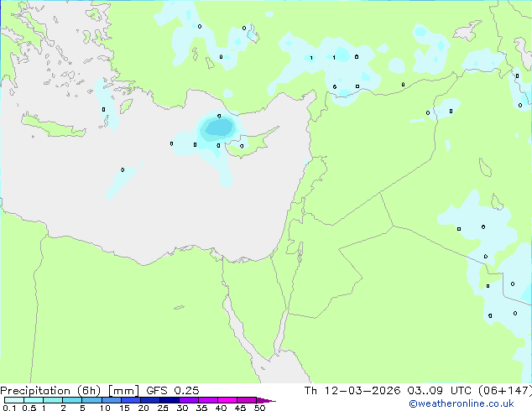Click the 'GFS 0.25' model label
The image size is (532, 411).
tap(172, 391)
